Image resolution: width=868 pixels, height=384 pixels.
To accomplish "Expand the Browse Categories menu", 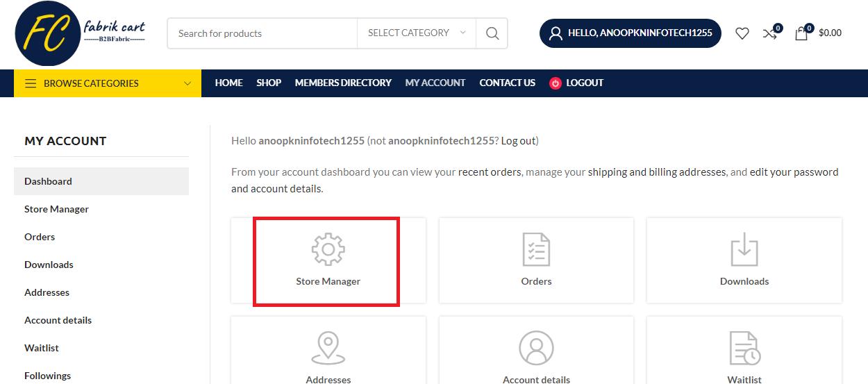I will [x=108, y=83].
